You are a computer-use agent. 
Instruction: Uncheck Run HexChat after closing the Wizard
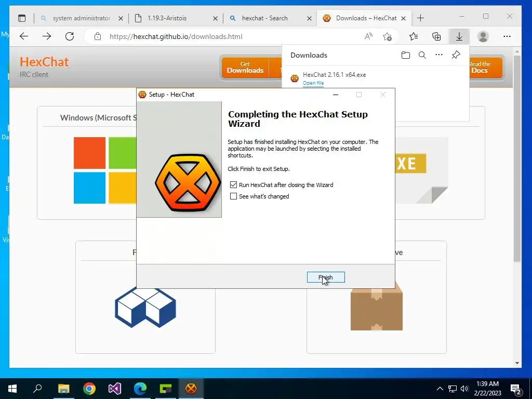point(233,185)
